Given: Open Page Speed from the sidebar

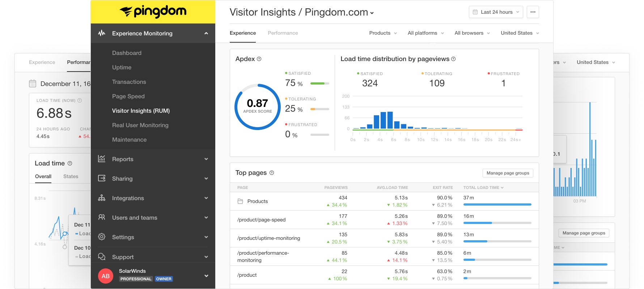Looking at the screenshot, I should pyautogui.click(x=128, y=96).
